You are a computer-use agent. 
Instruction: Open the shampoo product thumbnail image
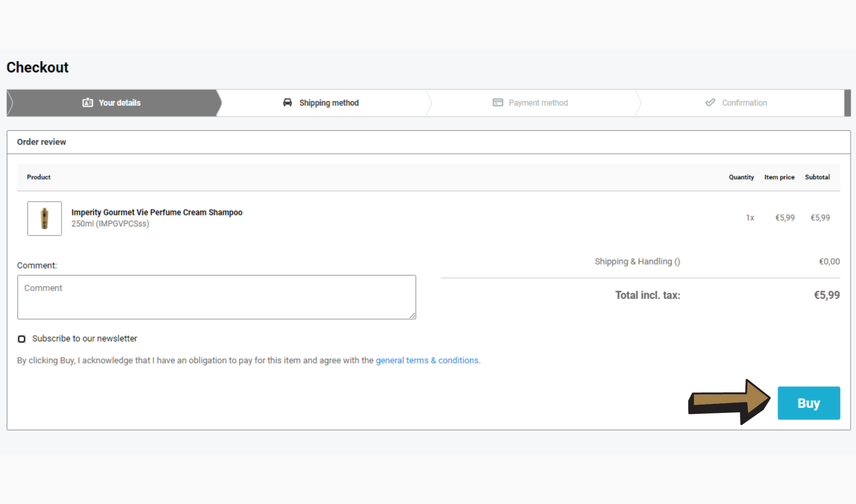[45, 218]
